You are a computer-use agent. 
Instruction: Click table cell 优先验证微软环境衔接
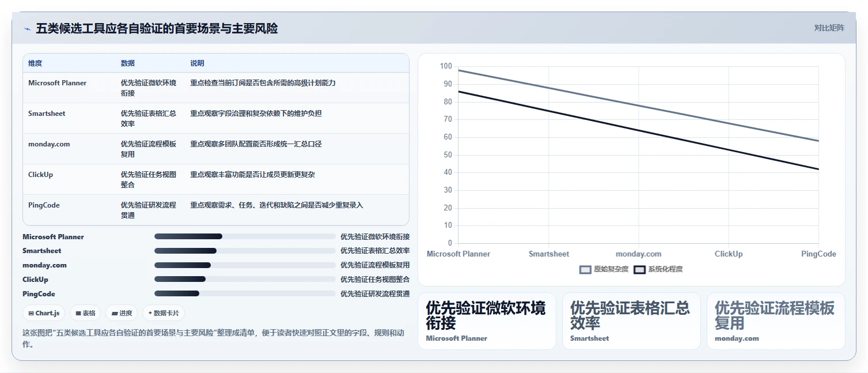tap(149, 88)
